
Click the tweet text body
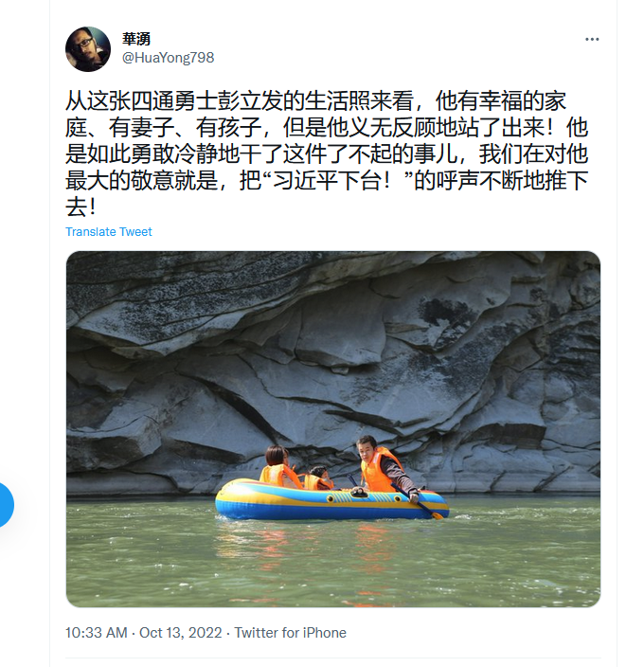(327, 154)
